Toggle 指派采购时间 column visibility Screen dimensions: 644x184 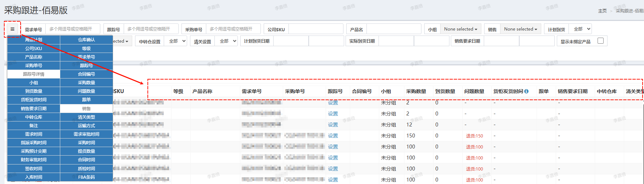34,143
